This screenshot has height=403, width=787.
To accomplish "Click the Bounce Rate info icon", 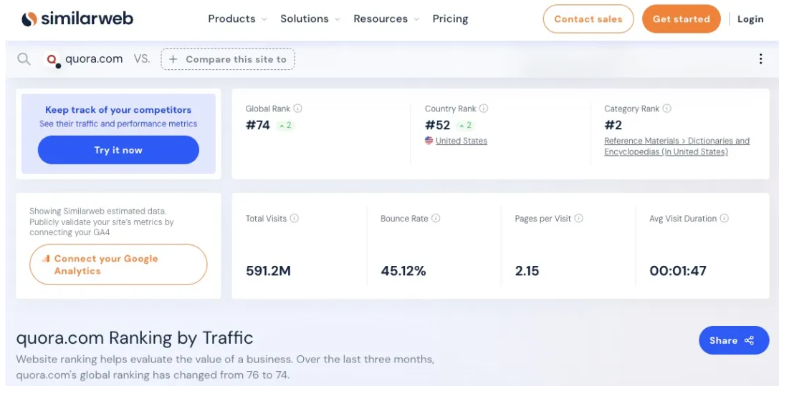I will pyautogui.click(x=436, y=218).
